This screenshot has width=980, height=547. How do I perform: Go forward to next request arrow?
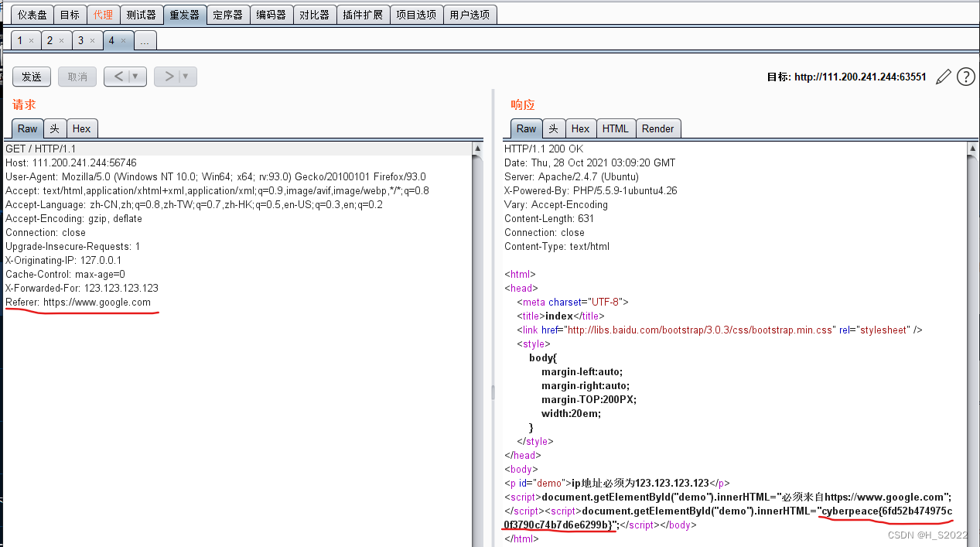tap(169, 77)
